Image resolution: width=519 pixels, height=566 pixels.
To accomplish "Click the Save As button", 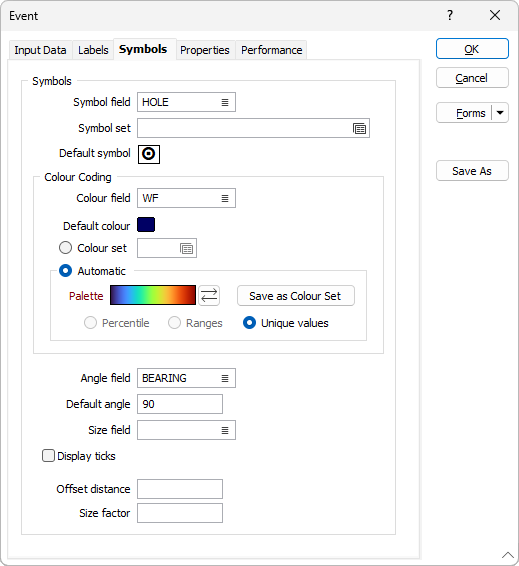I will (472, 171).
